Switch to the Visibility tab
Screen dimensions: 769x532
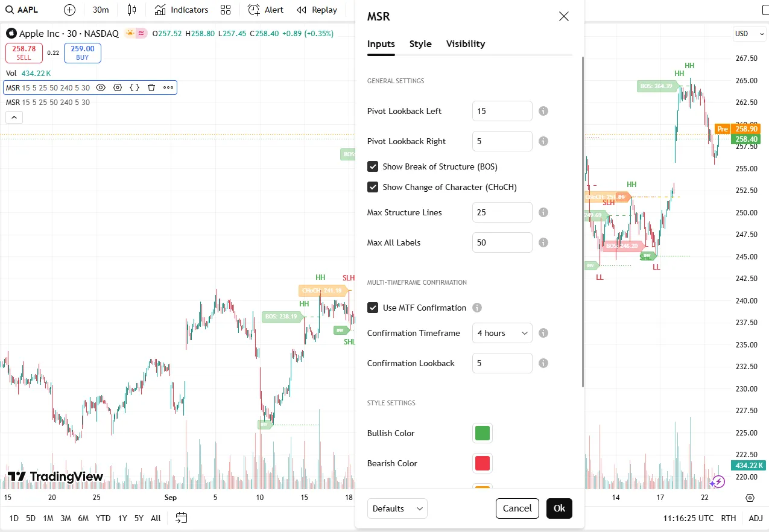click(x=465, y=43)
